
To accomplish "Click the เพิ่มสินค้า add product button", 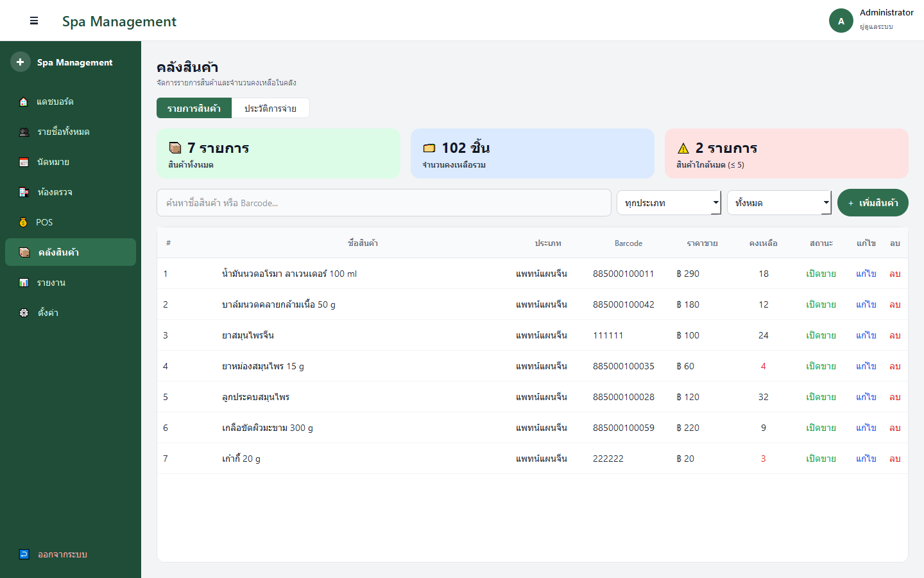I will pyautogui.click(x=873, y=202).
